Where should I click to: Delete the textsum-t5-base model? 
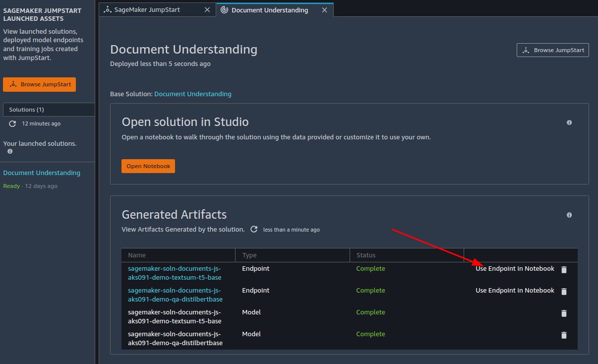tap(564, 313)
